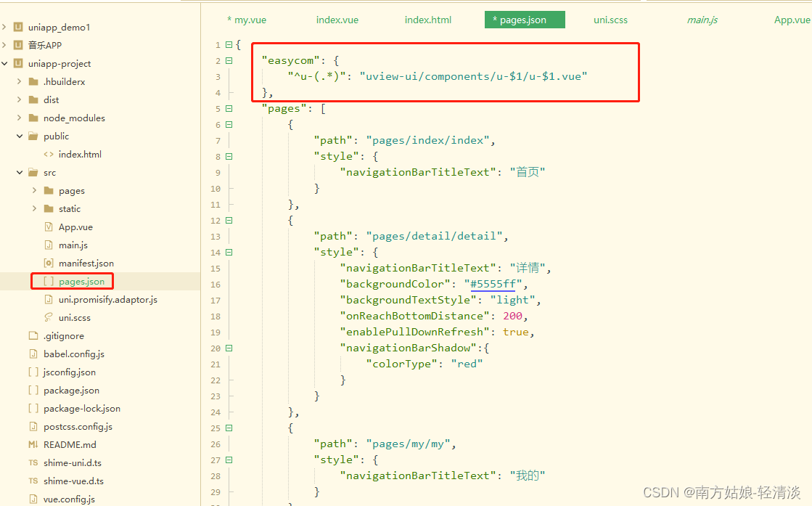Fold the pages array at line 5
This screenshot has width=812, height=506.
click(x=229, y=109)
